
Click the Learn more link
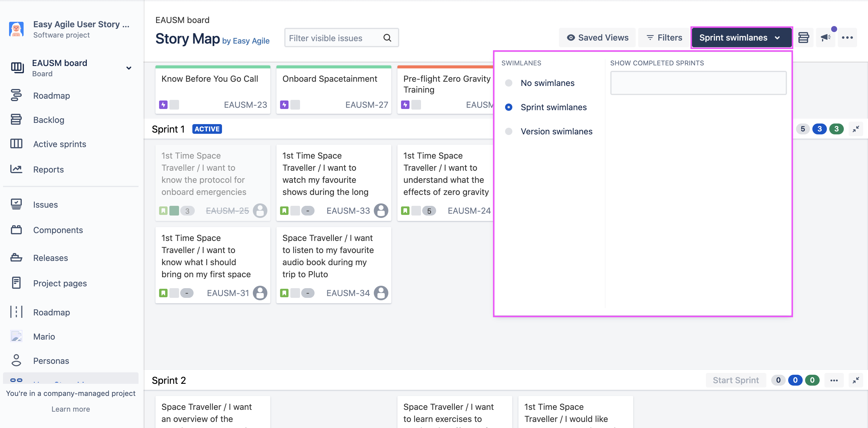pos(70,409)
